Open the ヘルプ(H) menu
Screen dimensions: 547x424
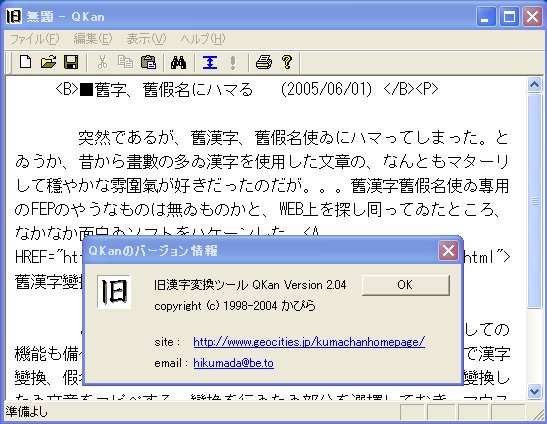pyautogui.click(x=203, y=39)
